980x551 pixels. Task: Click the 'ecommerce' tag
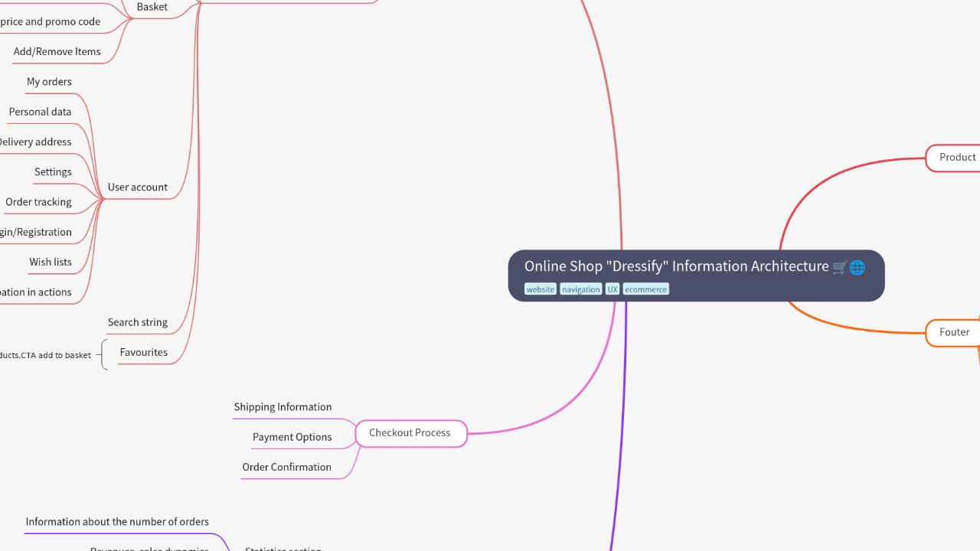click(x=645, y=289)
